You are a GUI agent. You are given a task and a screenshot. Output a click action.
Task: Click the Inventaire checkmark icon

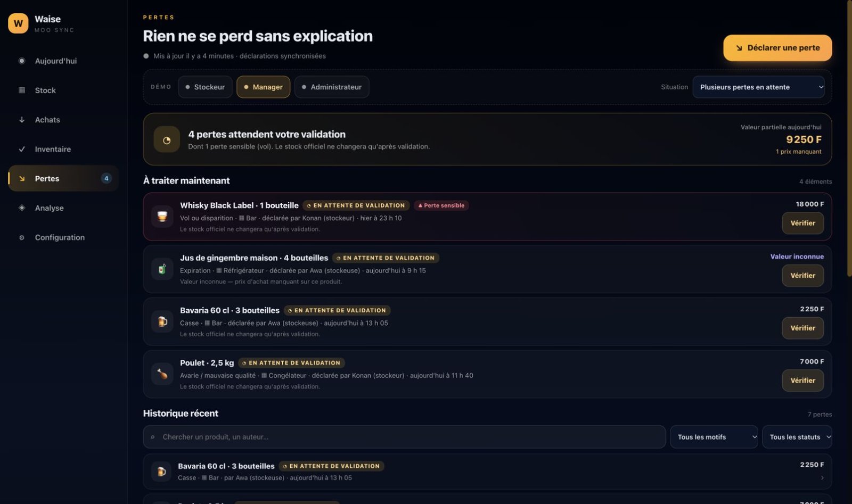(22, 149)
